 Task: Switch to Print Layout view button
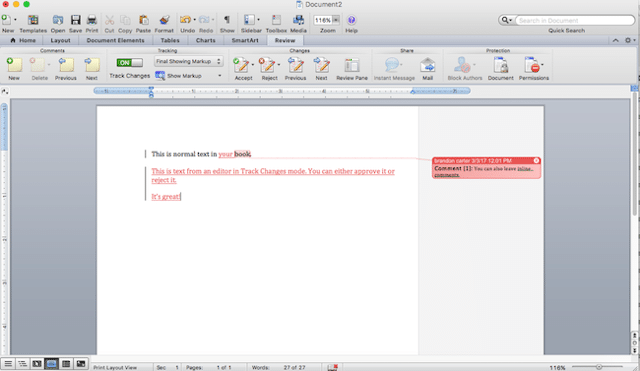[x=51, y=364]
